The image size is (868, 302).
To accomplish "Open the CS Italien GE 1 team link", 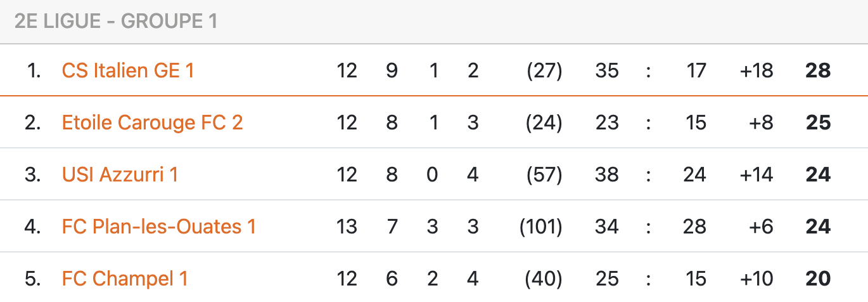I will 128,70.
